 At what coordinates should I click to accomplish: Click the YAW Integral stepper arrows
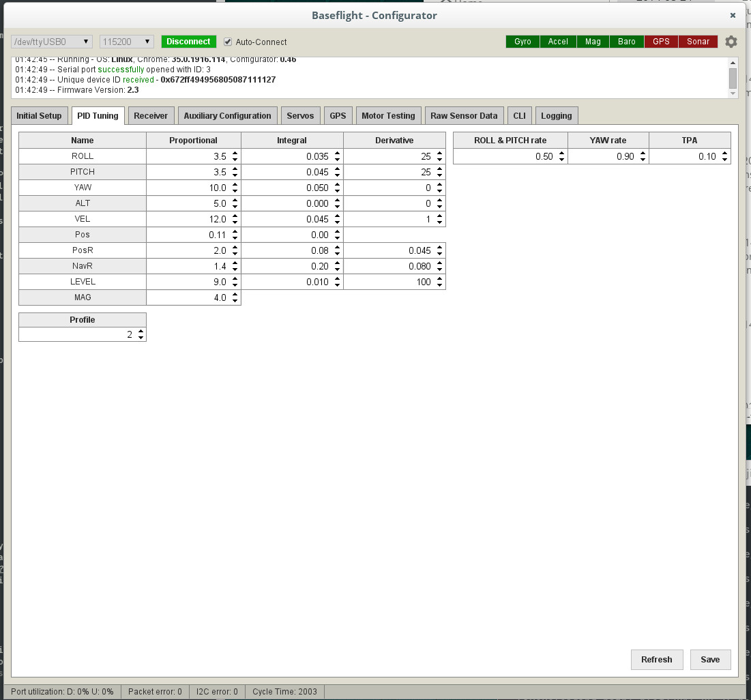(x=337, y=188)
